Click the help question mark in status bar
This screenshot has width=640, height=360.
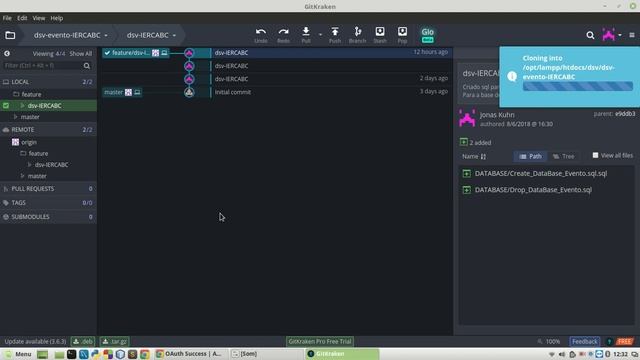click(609, 342)
